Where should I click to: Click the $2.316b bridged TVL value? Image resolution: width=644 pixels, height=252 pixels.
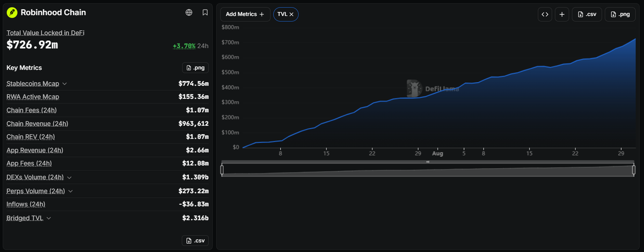(x=195, y=218)
